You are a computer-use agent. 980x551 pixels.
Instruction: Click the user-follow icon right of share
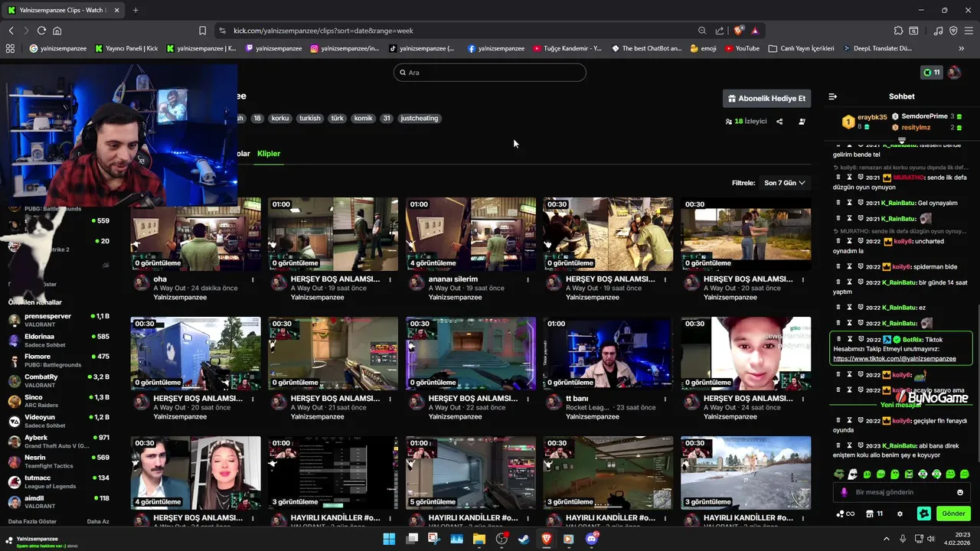(x=802, y=121)
